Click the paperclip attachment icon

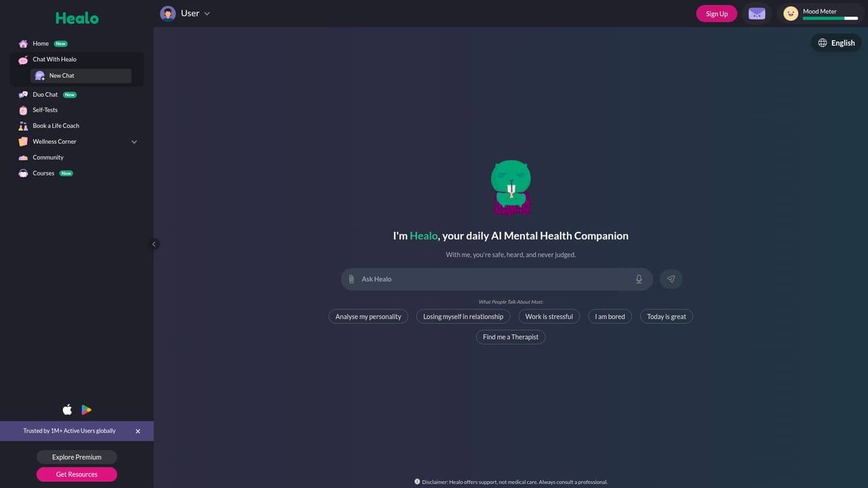pos(351,279)
